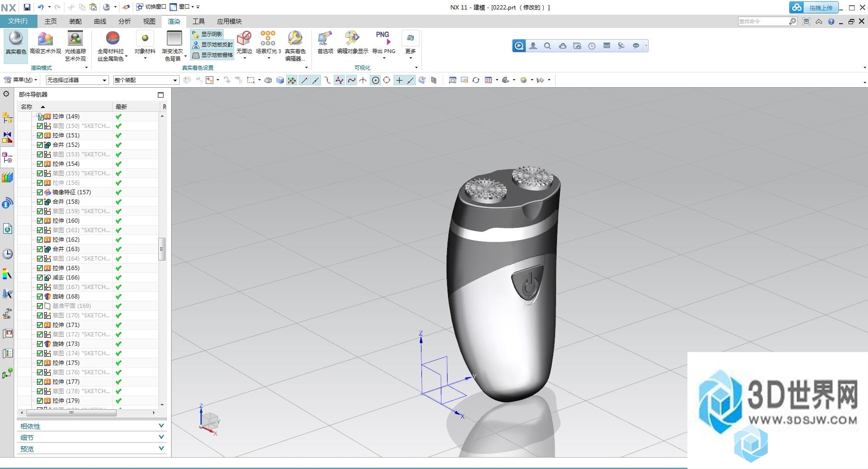Image resolution: width=868 pixels, height=469 pixels.
Task: Open navigator settings gear icon
Action: pyautogui.click(x=6, y=94)
